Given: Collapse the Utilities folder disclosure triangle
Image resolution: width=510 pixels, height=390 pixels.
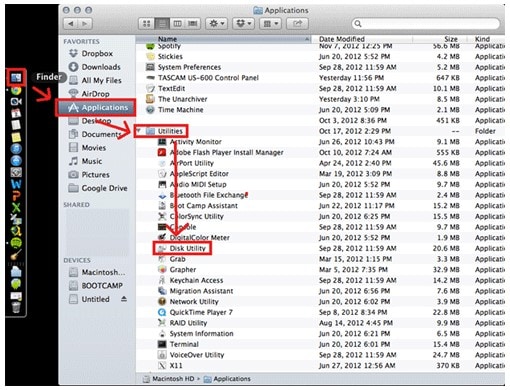Looking at the screenshot, I should 138,131.
